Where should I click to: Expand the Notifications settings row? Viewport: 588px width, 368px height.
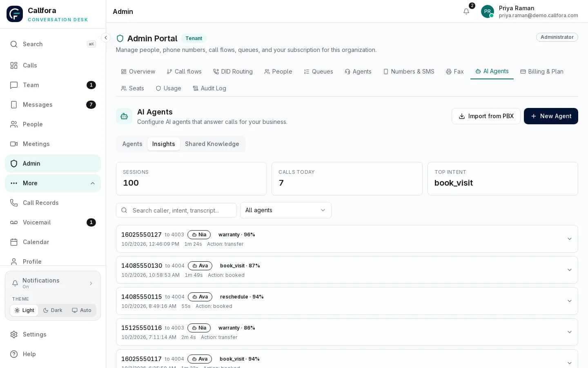pos(53,283)
